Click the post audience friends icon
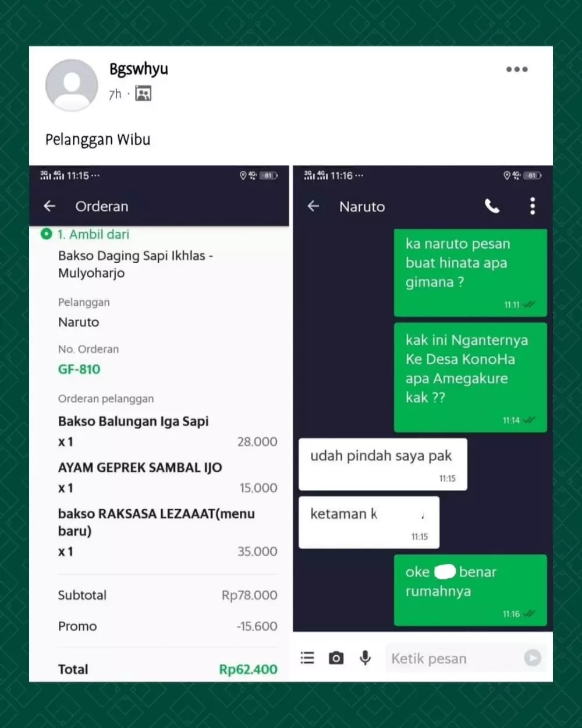 click(x=143, y=93)
